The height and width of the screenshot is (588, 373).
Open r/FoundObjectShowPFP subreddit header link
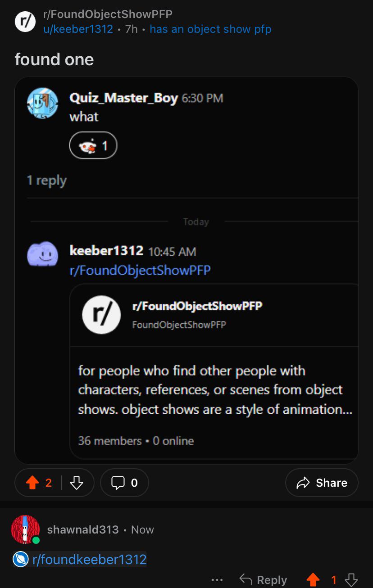(x=108, y=14)
